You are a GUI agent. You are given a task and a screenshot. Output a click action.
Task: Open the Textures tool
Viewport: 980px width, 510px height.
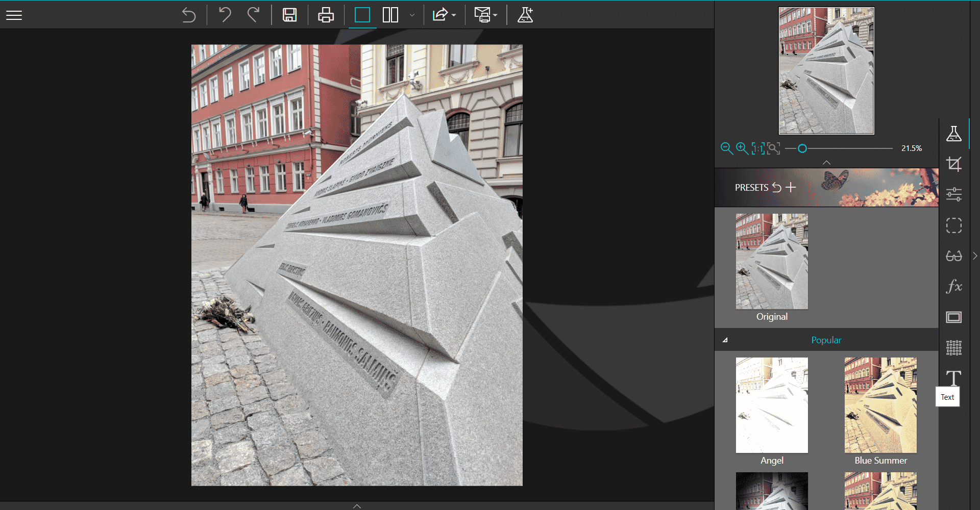tap(954, 348)
